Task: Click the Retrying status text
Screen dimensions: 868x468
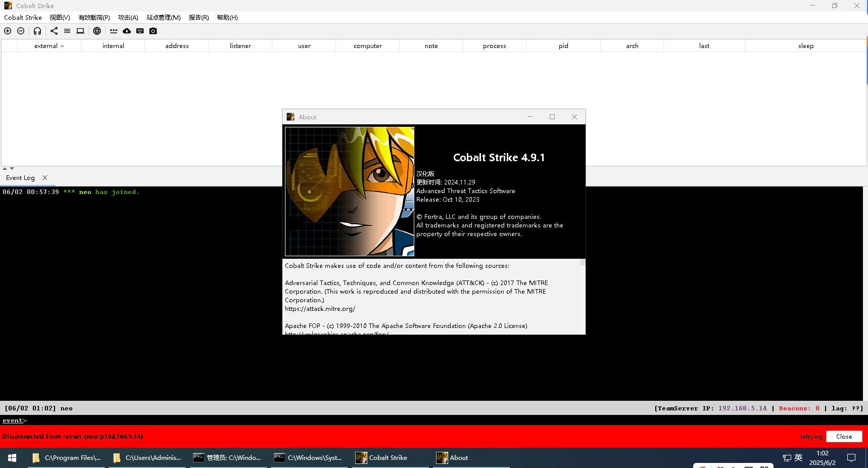Action: point(810,437)
